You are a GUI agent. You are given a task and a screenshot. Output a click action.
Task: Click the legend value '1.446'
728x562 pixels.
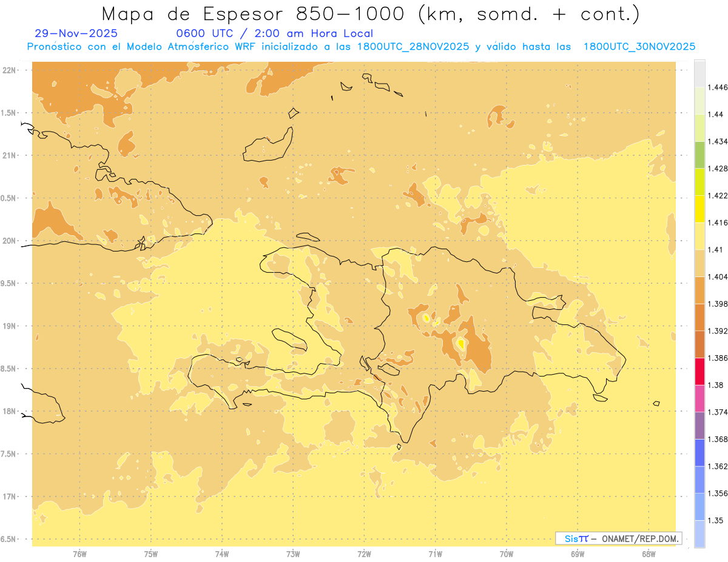click(719, 87)
